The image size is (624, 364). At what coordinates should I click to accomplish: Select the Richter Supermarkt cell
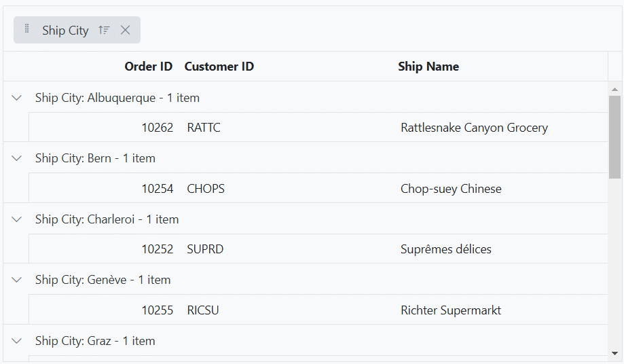coord(451,310)
